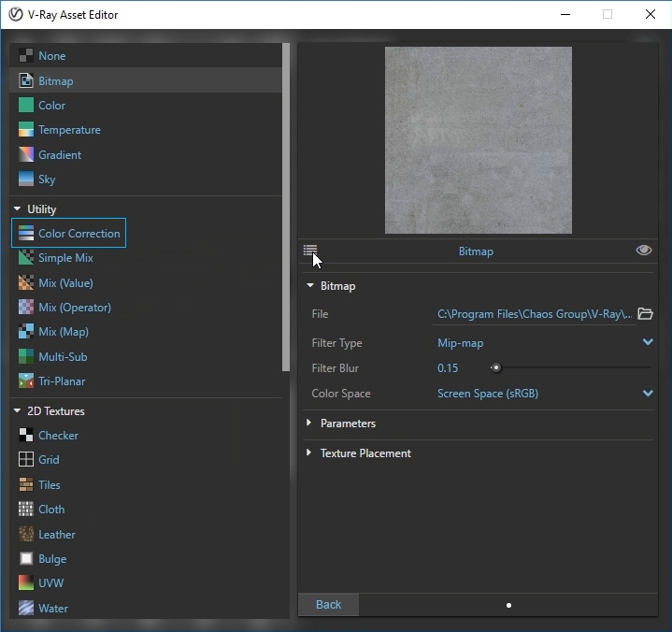The image size is (672, 632).
Task: Collapse the Bitmap section
Action: [309, 286]
